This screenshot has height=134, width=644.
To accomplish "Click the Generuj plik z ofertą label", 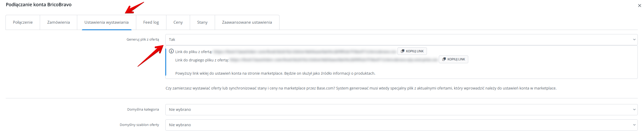I will click(143, 40).
